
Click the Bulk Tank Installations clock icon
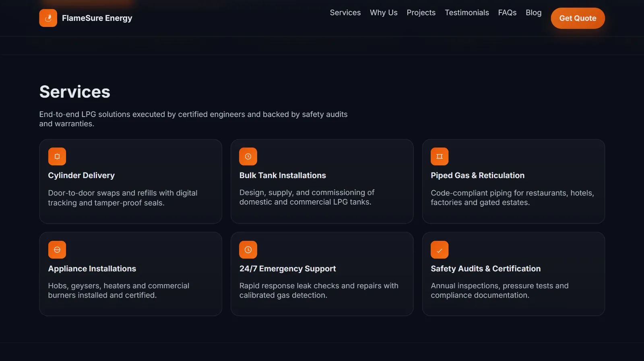coord(248,156)
